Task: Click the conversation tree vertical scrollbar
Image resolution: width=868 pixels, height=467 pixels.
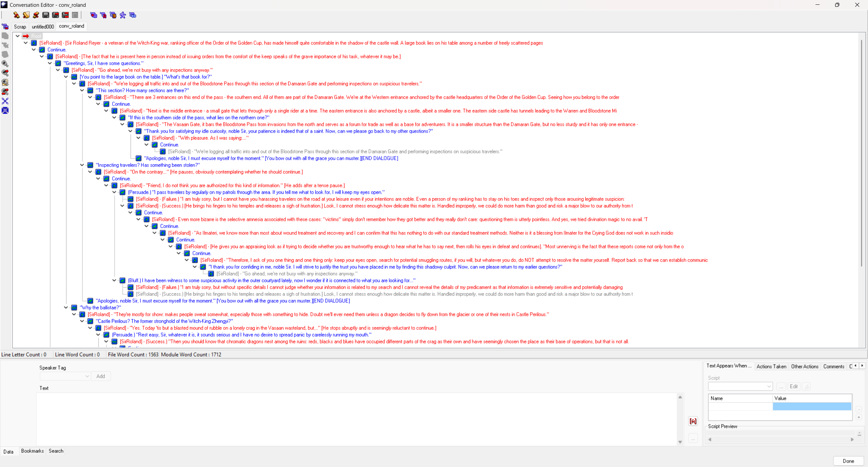Action: tap(862, 153)
